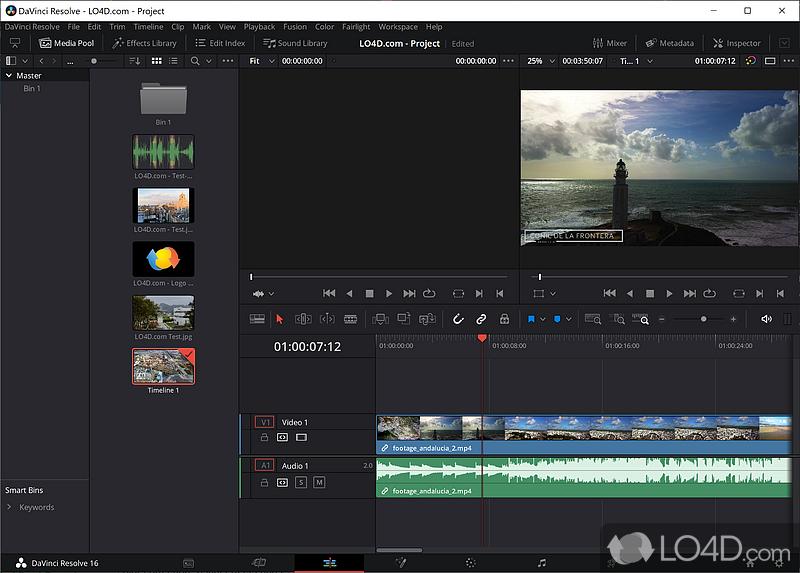Toggle Position Lock
Viewport: 800px width, 573px height.
click(x=504, y=319)
